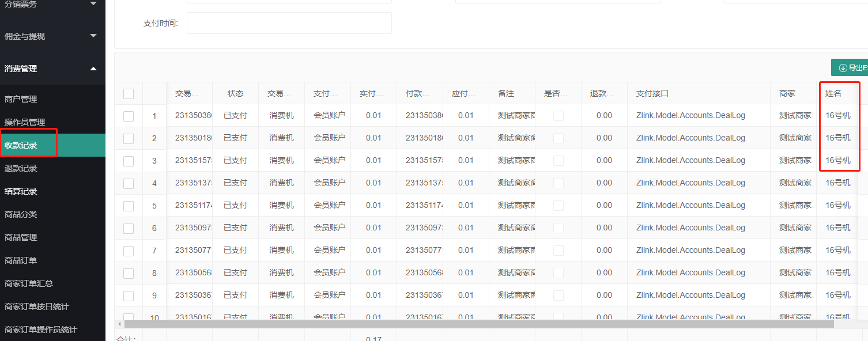Viewport: 868px width, 341px height.
Task: Select 收款记录 in the sidebar
Action: click(21, 145)
